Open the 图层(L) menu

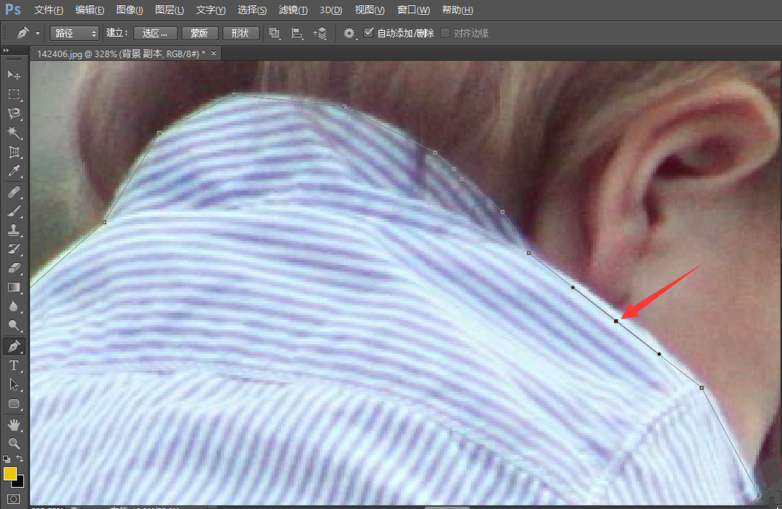[x=169, y=10]
